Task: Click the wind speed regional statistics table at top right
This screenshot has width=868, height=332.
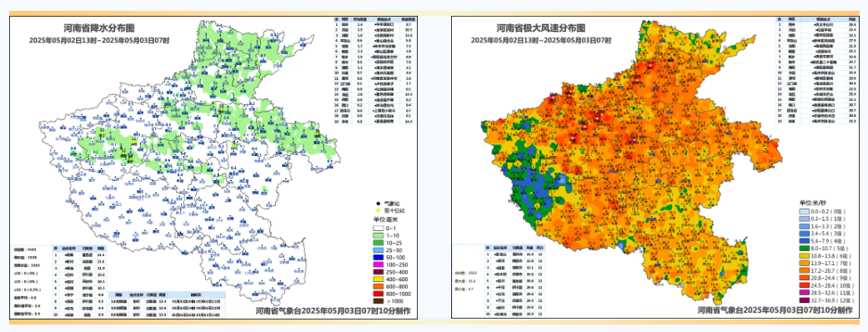Action: (816, 70)
